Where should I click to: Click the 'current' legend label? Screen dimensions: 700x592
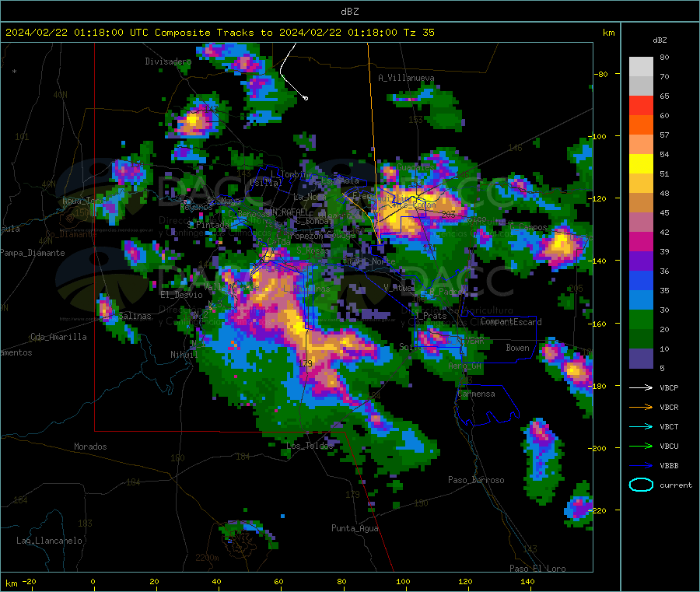pyautogui.click(x=676, y=485)
